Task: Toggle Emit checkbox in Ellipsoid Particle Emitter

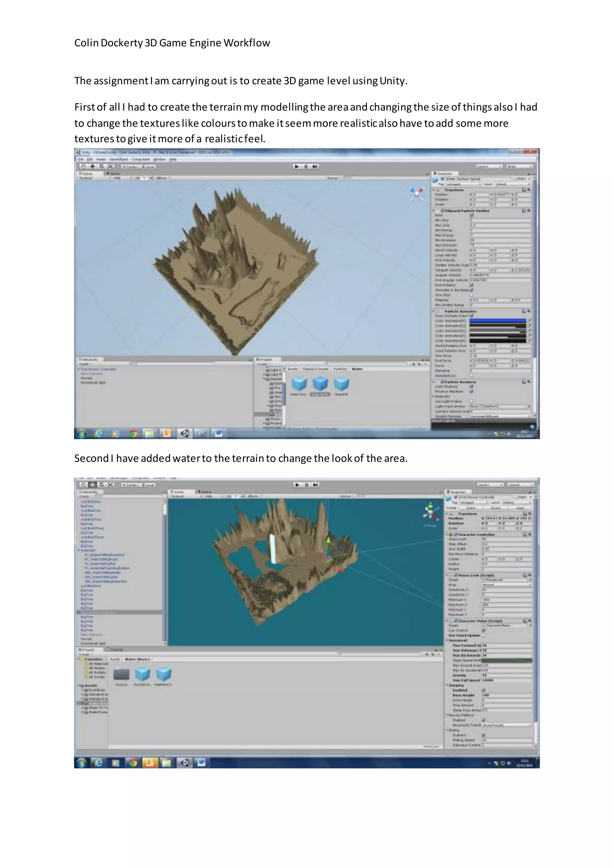Action: [x=472, y=215]
